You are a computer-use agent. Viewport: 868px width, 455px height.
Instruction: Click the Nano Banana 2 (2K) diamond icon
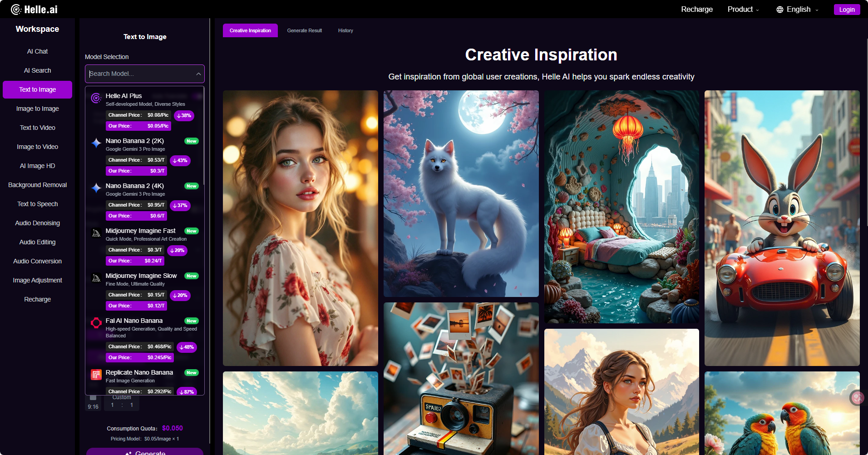point(96,143)
